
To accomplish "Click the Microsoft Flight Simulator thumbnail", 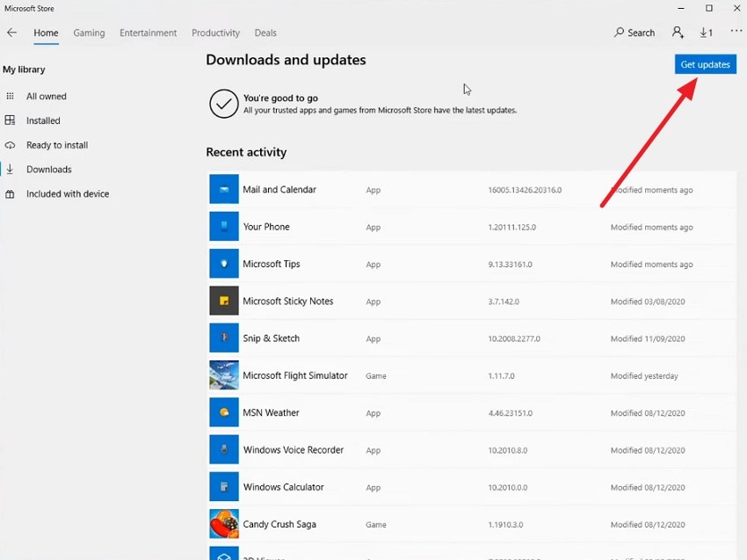I will click(x=224, y=375).
